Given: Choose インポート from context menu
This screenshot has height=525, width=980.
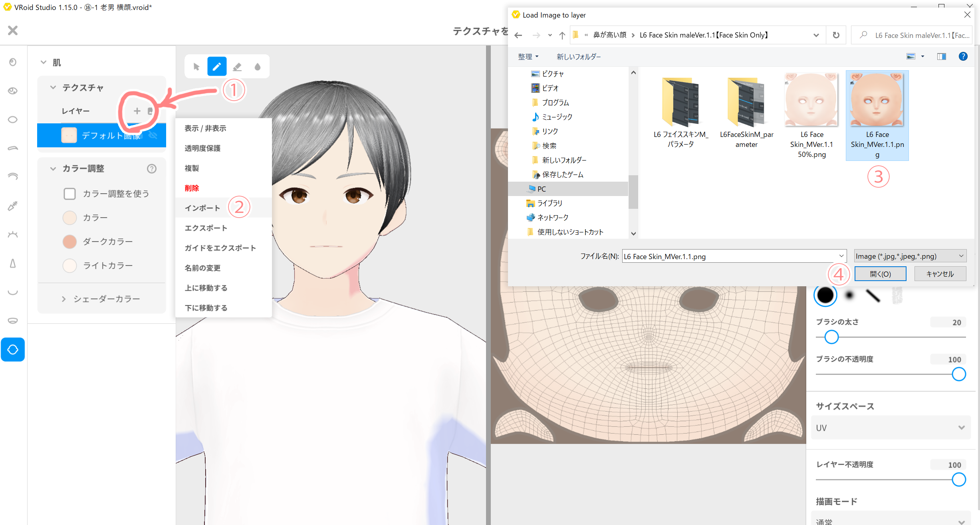Looking at the screenshot, I should tap(202, 208).
